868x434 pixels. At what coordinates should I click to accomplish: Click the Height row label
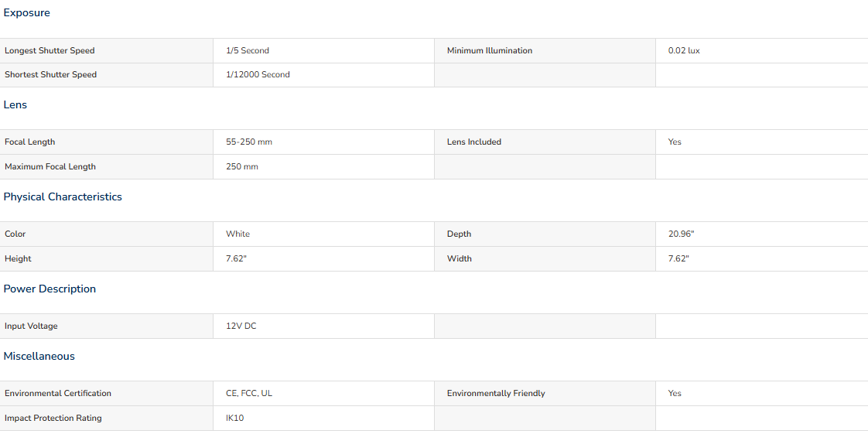(18, 258)
